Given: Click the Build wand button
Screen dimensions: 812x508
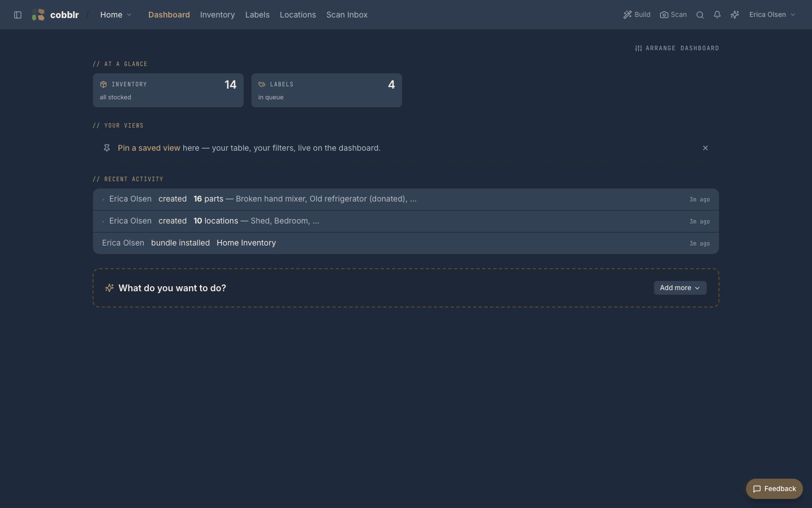Looking at the screenshot, I should (637, 15).
